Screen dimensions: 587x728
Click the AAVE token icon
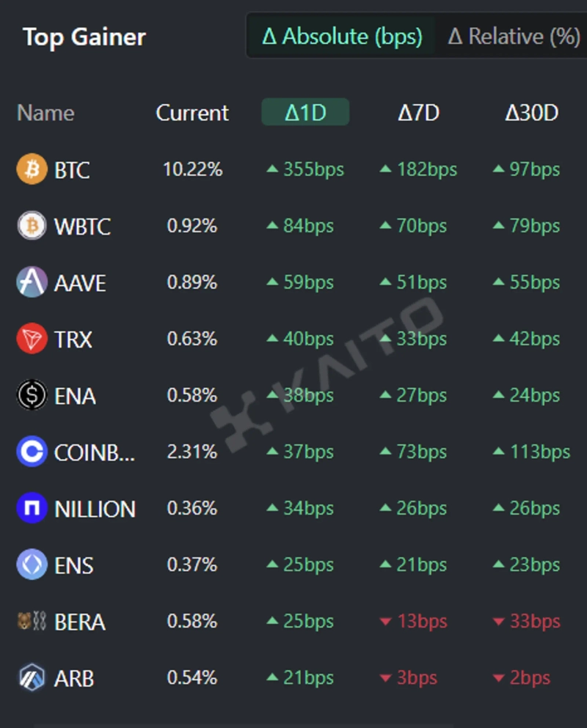(32, 282)
